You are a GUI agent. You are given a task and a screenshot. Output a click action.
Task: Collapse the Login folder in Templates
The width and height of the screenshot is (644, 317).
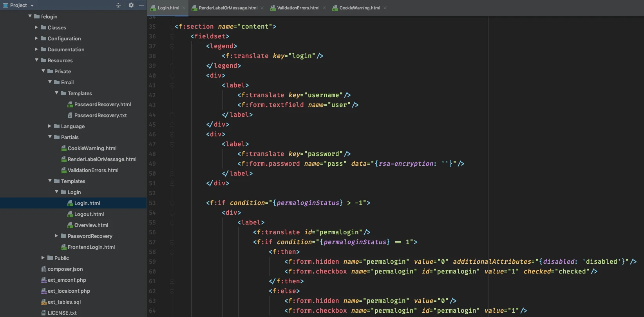click(56, 192)
